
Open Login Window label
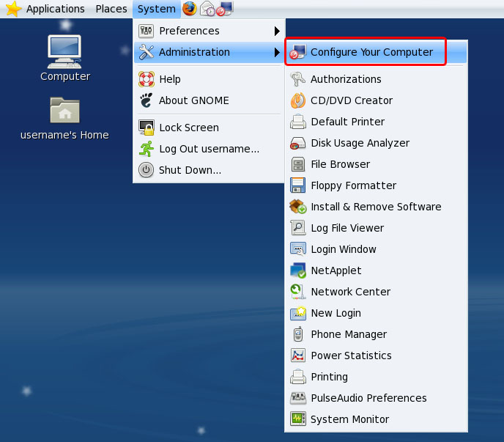(x=344, y=249)
